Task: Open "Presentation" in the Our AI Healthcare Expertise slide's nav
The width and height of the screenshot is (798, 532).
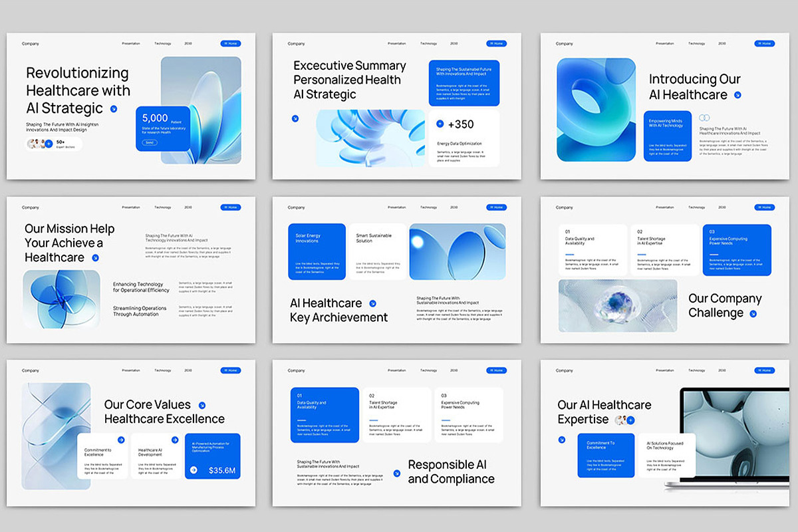Action: 665,370
